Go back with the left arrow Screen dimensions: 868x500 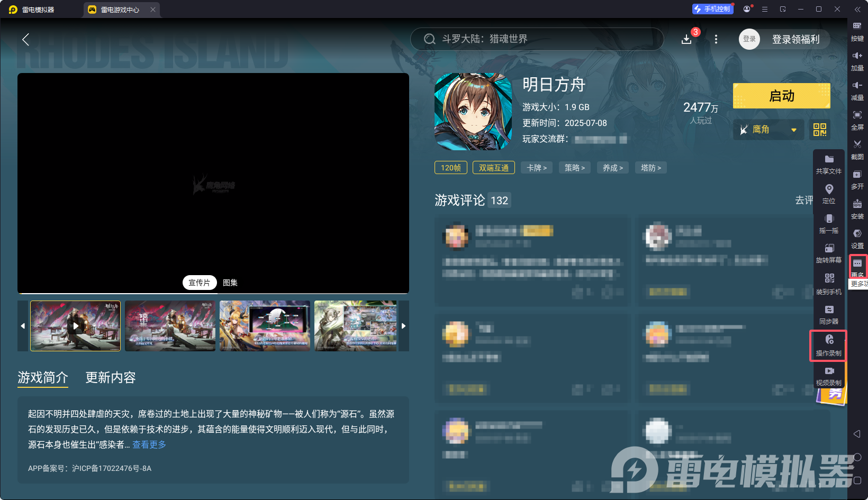25,39
